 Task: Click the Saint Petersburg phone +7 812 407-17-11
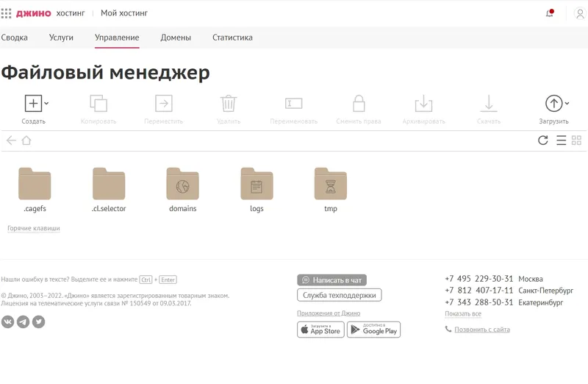[x=479, y=291]
